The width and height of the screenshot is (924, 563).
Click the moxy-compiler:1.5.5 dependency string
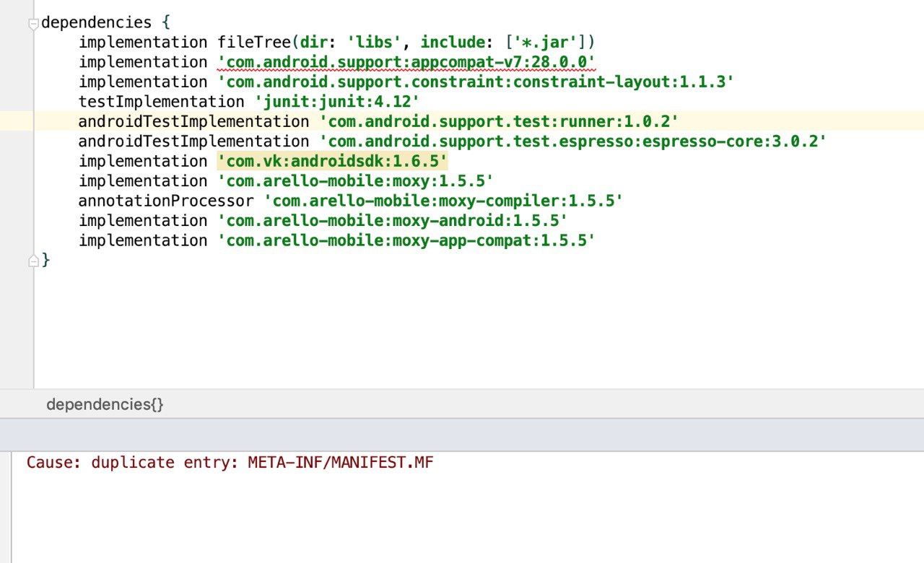(443, 201)
